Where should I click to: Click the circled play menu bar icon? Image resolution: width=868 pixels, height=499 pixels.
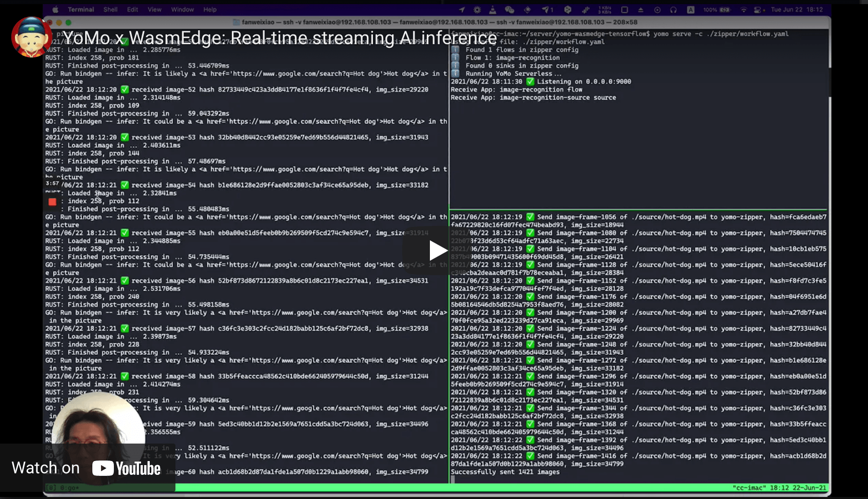pos(657,9)
